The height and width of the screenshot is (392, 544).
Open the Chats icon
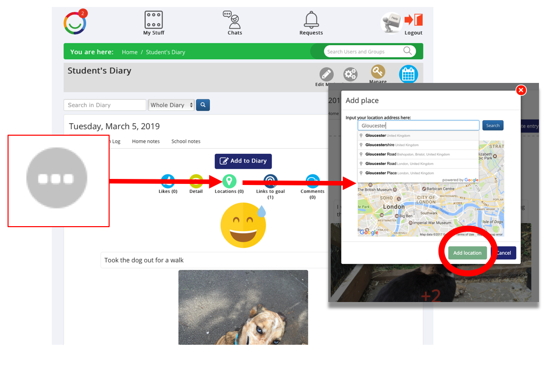pyautogui.click(x=234, y=23)
